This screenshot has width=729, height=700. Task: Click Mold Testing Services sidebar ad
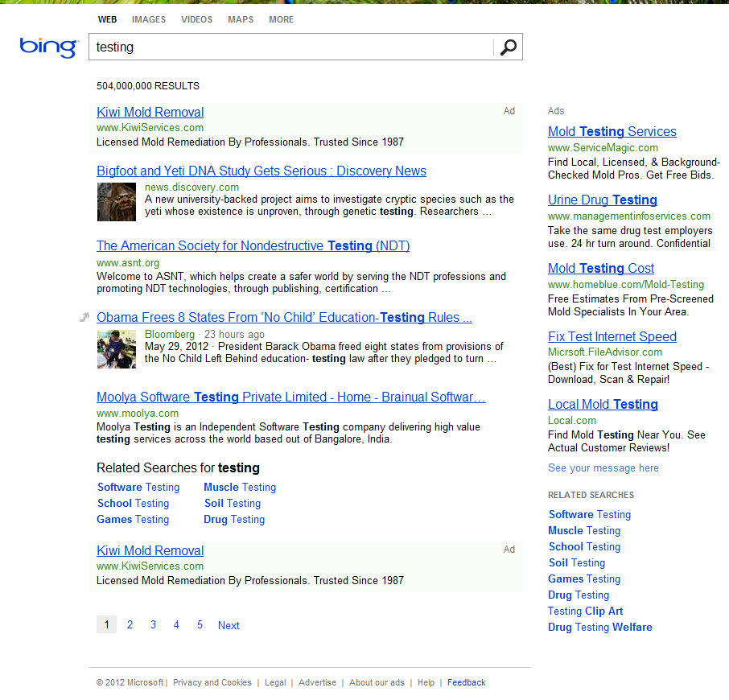[x=612, y=131]
